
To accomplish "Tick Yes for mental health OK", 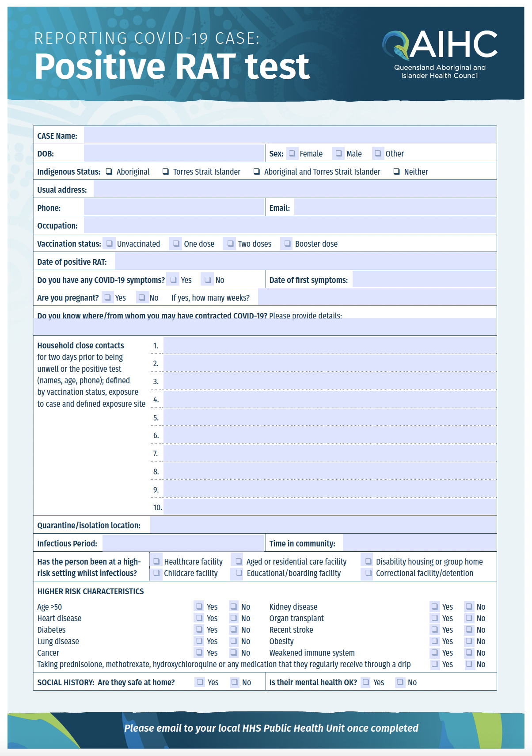I will click(x=366, y=682).
